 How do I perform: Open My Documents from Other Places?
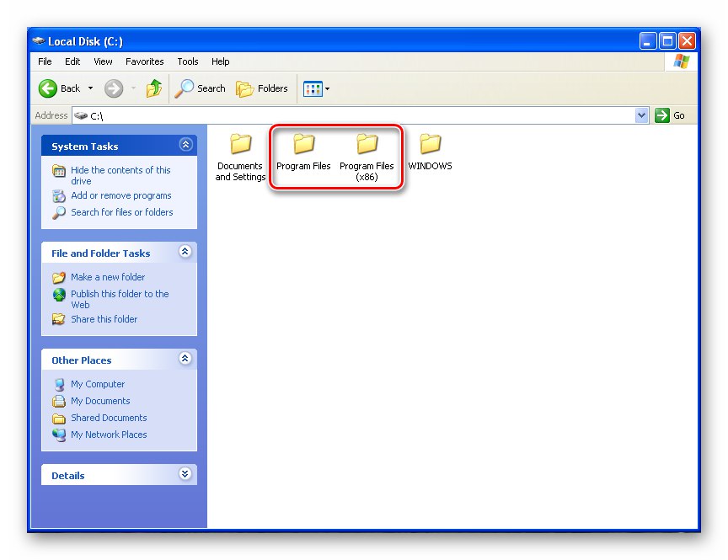click(100, 401)
